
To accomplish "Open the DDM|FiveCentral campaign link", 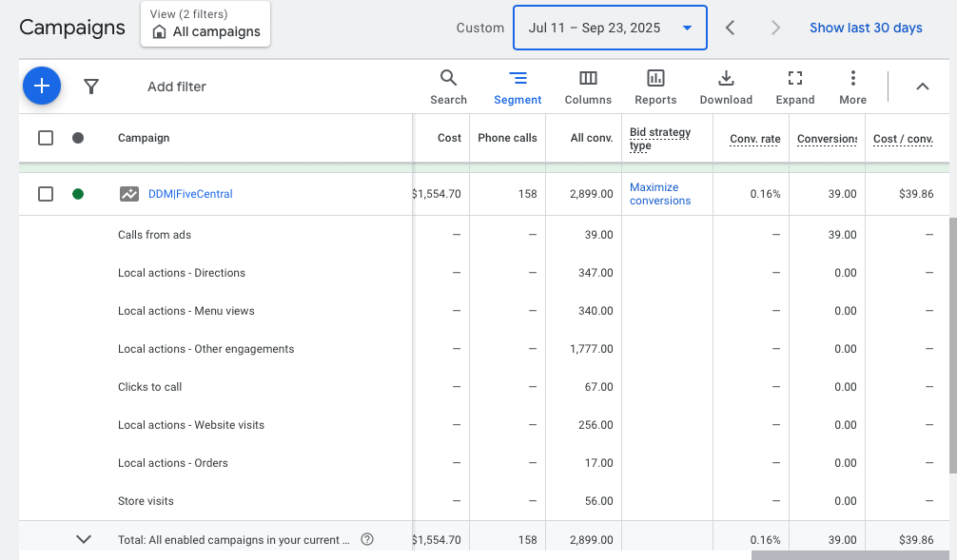I will [x=190, y=194].
